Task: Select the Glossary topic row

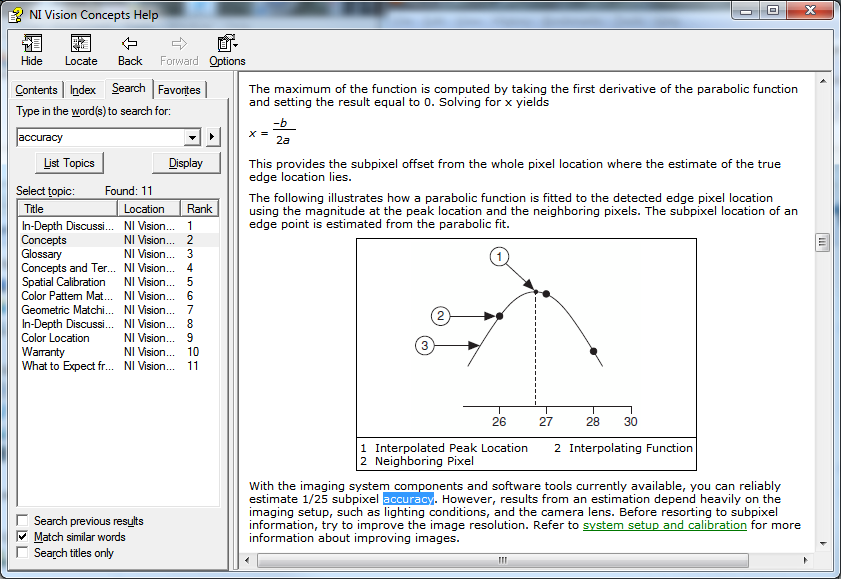Action: pos(119,254)
